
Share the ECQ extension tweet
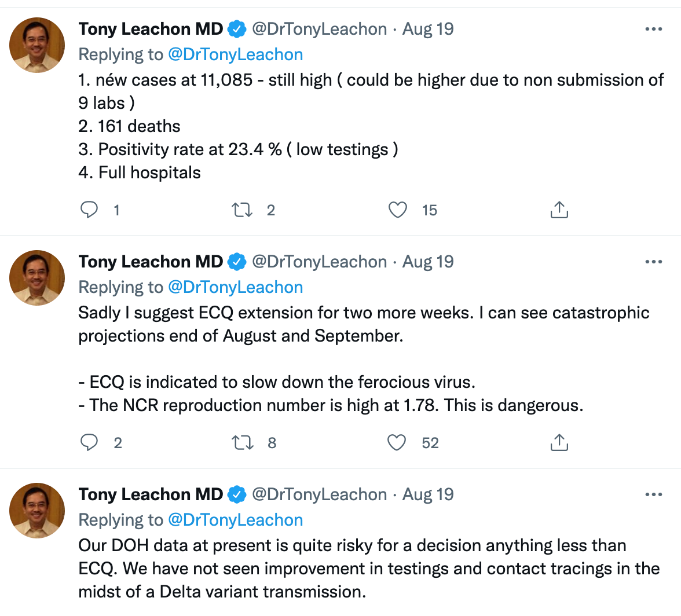[x=559, y=442]
